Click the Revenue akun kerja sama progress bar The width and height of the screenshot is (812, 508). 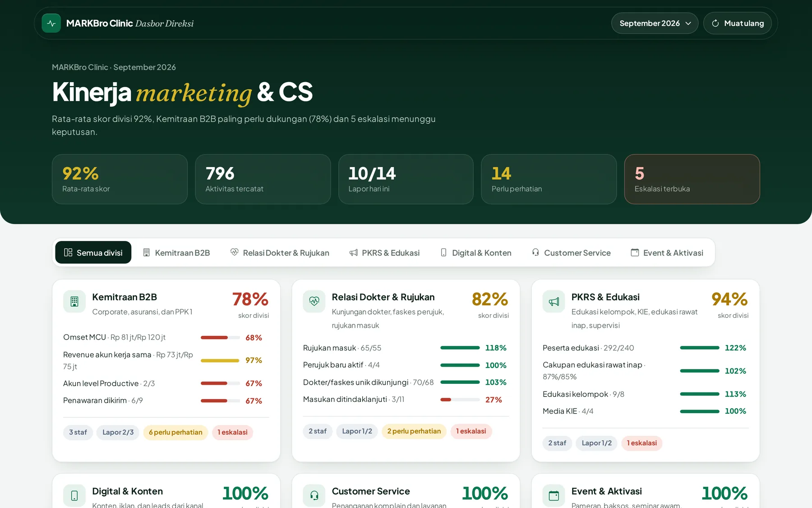point(220,360)
